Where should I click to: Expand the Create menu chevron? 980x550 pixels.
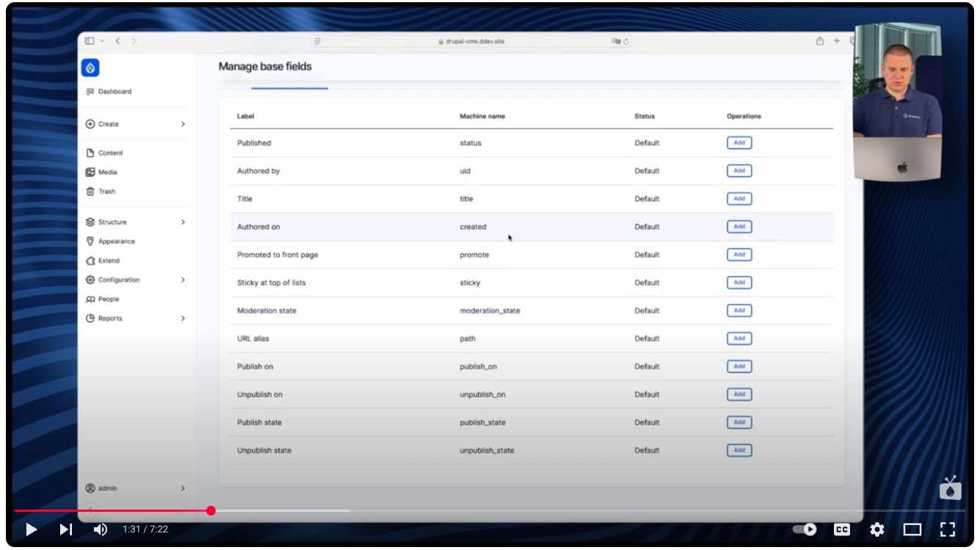point(183,124)
